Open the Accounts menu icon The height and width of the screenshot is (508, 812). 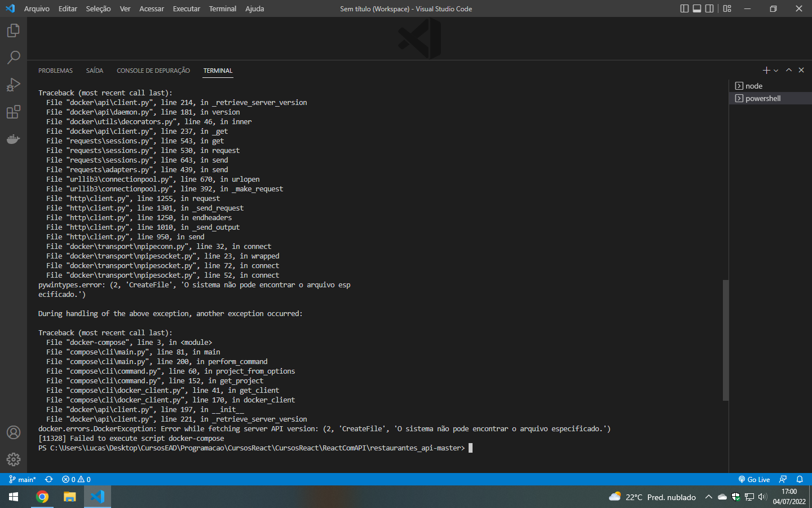click(14, 432)
